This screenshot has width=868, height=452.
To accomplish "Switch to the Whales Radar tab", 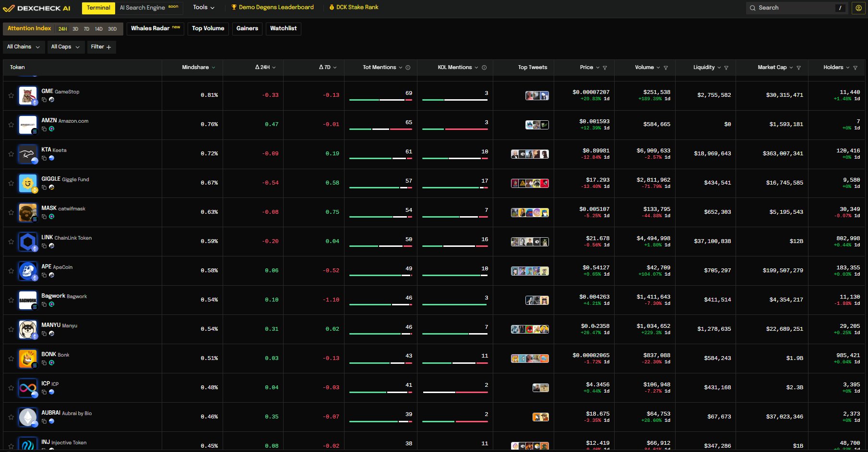I will pyautogui.click(x=155, y=29).
